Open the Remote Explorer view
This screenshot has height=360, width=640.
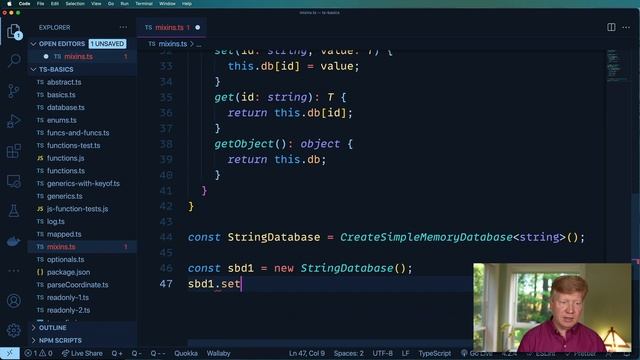click(14, 181)
